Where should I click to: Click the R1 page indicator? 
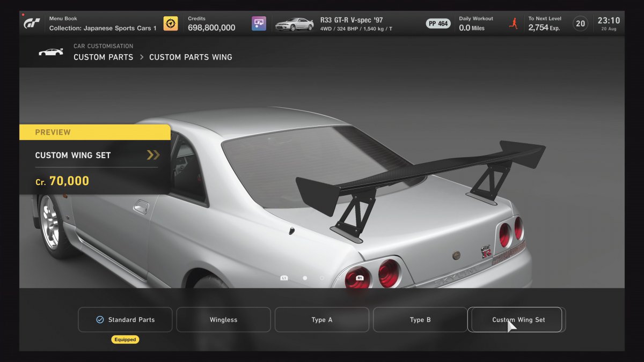coord(360,278)
